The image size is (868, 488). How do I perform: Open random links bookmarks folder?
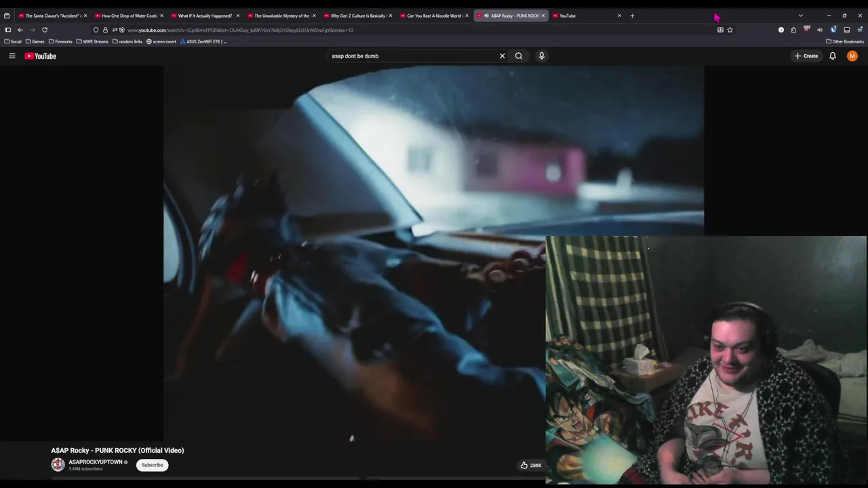click(x=127, y=41)
